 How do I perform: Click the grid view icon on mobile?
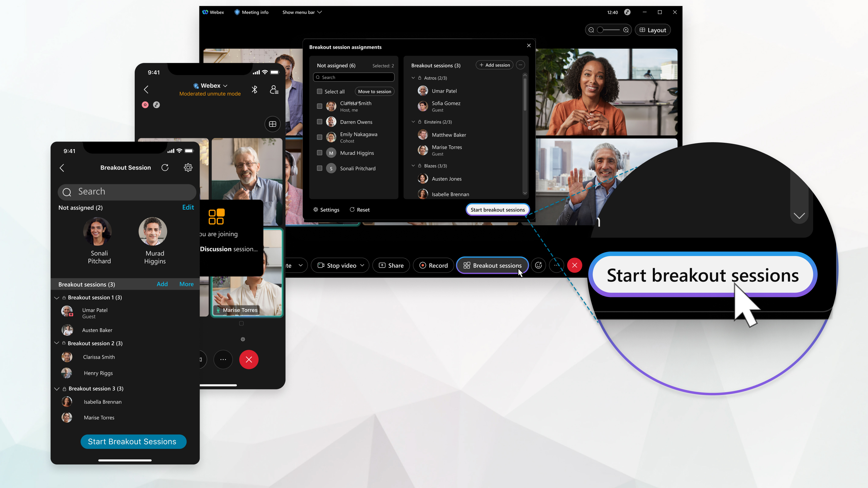click(x=272, y=123)
